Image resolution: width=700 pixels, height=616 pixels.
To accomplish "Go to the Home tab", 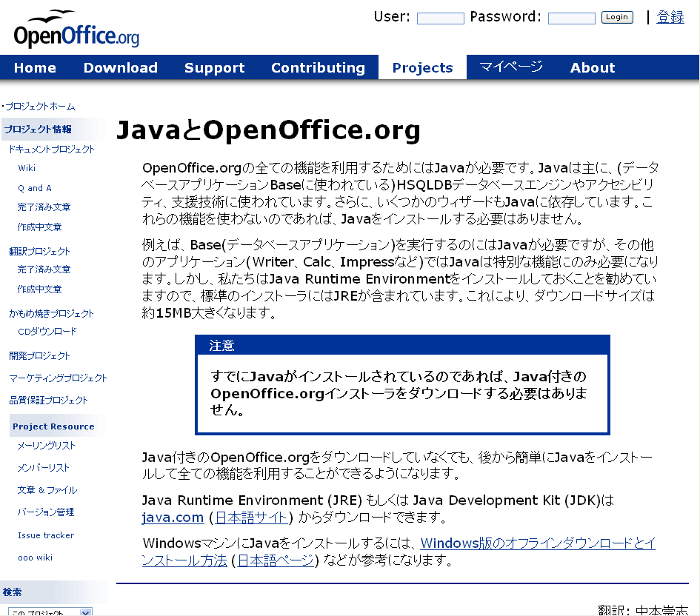I will pyautogui.click(x=35, y=68).
